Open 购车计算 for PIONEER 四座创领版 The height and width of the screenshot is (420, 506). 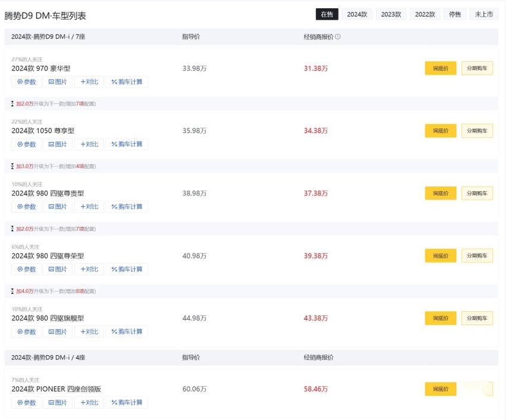(x=126, y=403)
